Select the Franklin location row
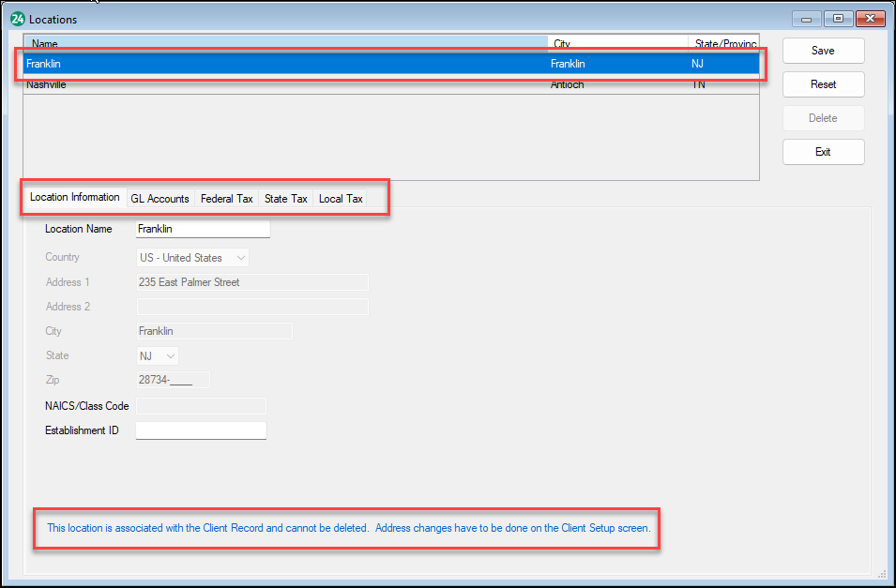896x588 pixels. [281, 63]
